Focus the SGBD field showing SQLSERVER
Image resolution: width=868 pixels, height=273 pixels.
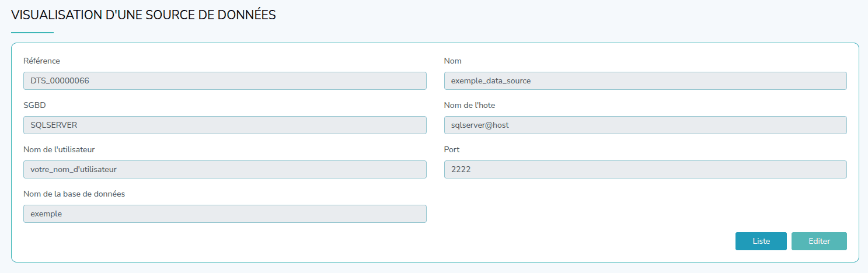pos(225,125)
